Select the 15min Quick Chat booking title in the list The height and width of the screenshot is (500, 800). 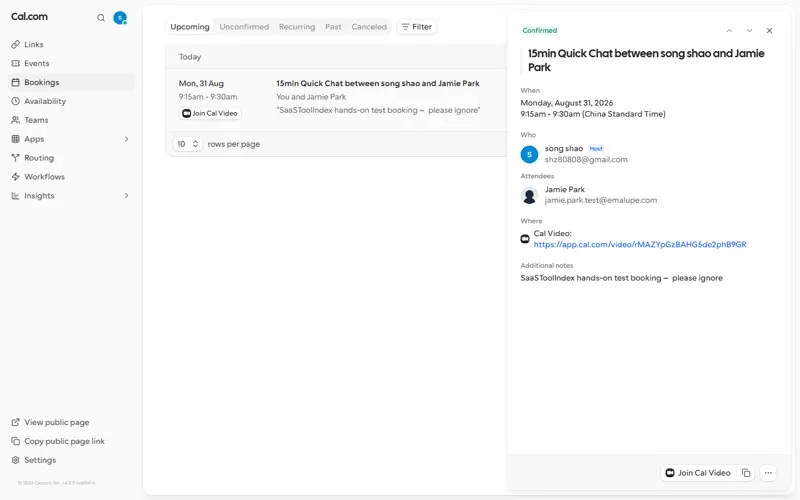[378, 83]
